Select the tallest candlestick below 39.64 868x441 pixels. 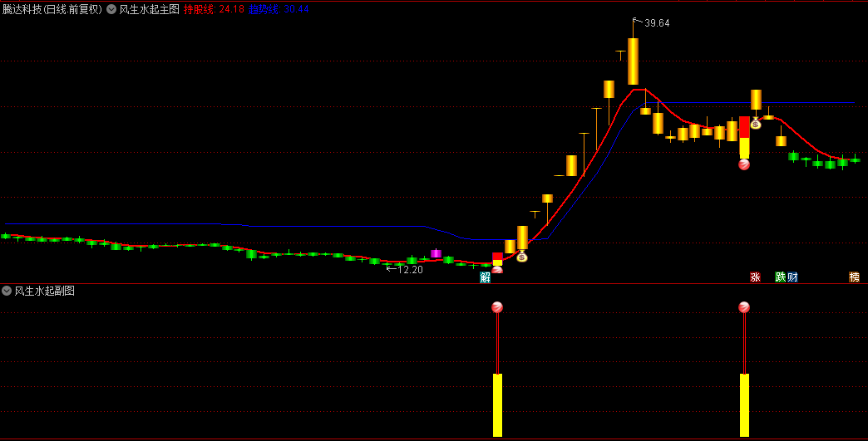tap(633, 61)
